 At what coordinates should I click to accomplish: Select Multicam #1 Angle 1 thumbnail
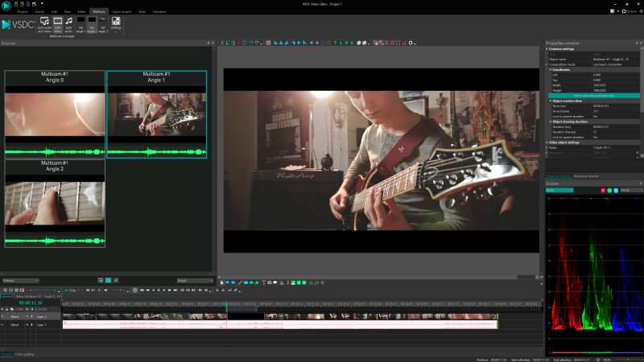coord(156,114)
